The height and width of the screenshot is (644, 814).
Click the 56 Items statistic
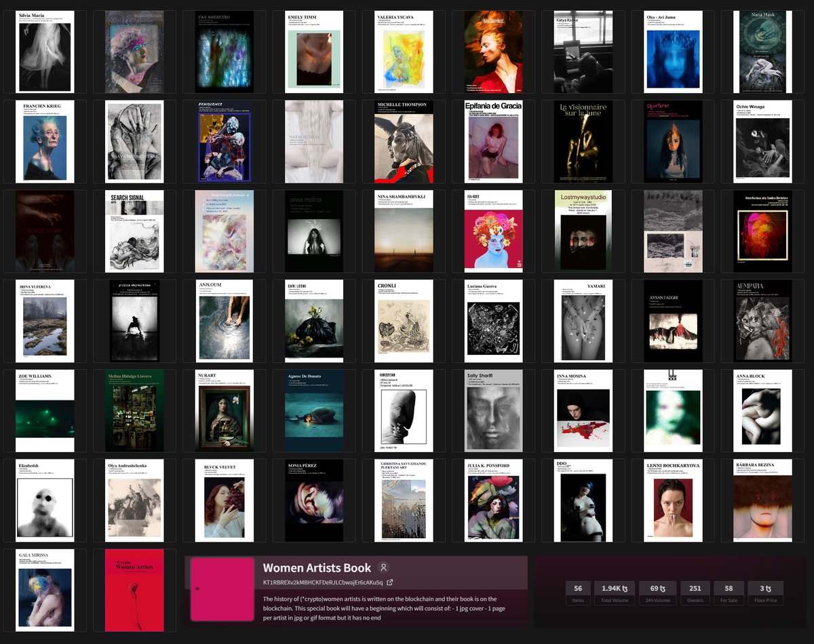[578, 592]
